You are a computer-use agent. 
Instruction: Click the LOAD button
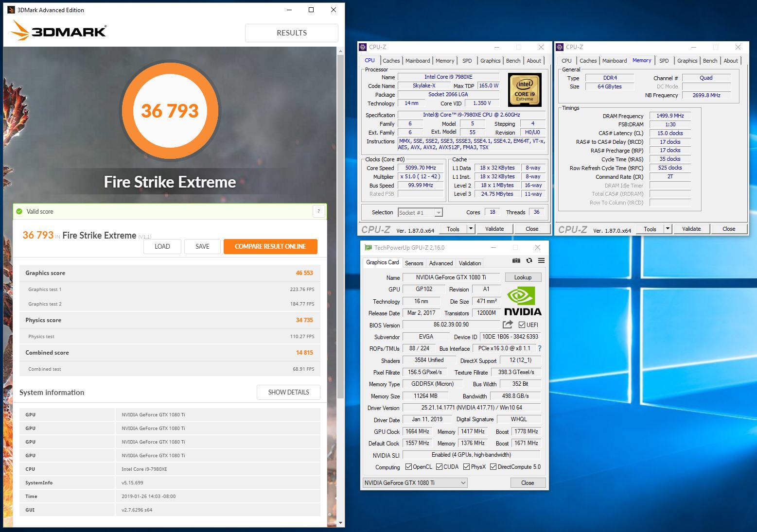tap(162, 246)
